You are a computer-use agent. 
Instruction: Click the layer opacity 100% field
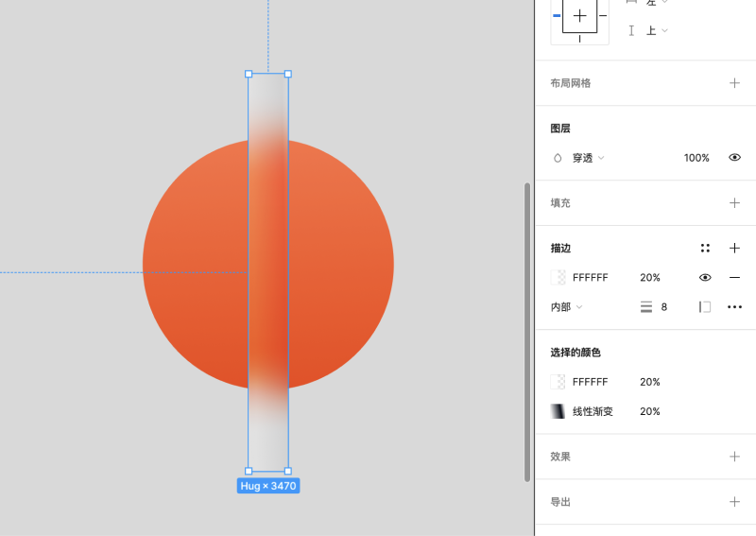(696, 158)
